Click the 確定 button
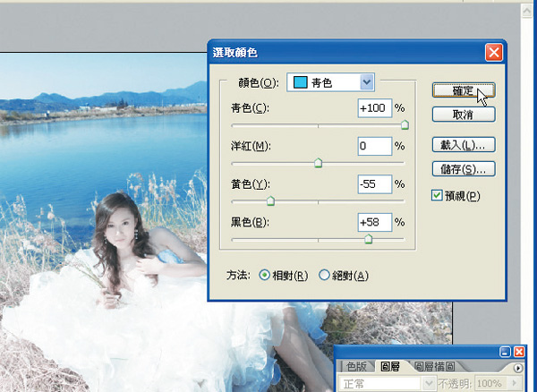This screenshot has width=537, height=392. [464, 90]
